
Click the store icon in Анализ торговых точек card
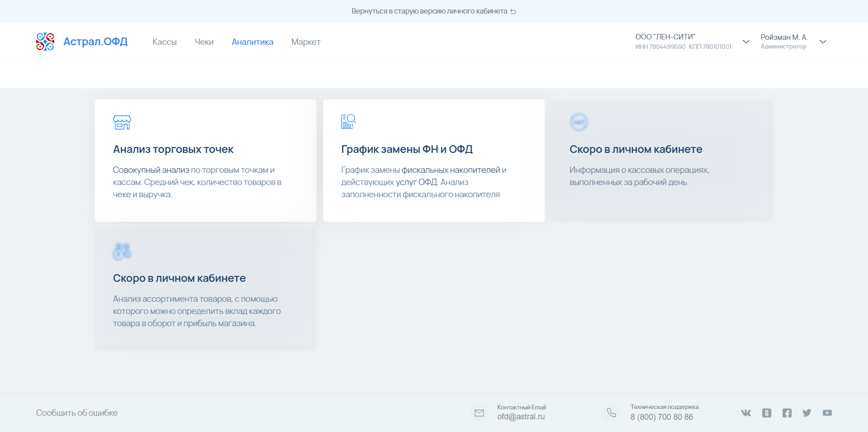tap(122, 122)
